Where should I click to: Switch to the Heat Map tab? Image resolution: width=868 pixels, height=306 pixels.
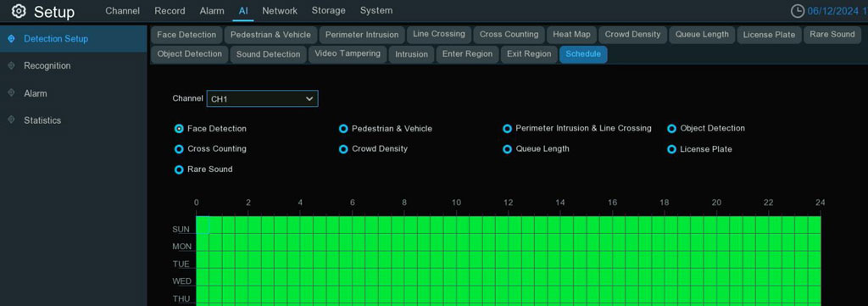(572, 34)
